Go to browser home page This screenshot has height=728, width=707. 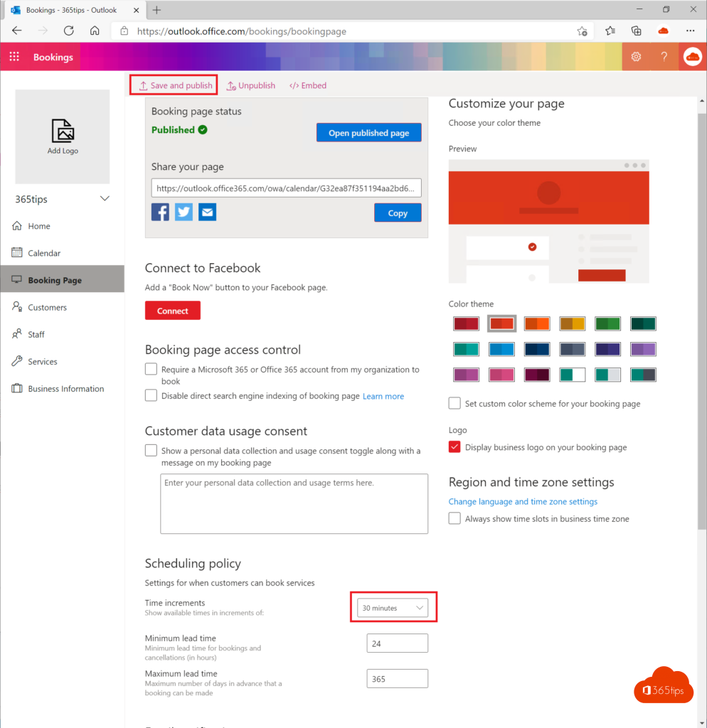point(95,31)
